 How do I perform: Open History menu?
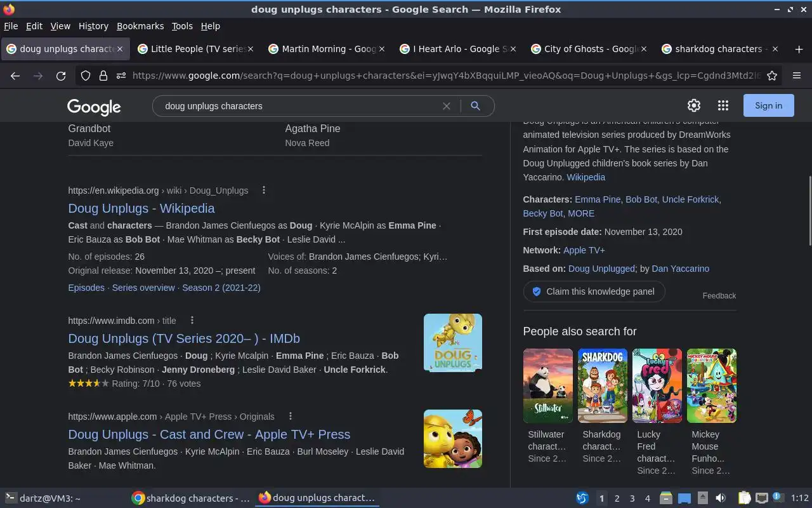click(93, 26)
